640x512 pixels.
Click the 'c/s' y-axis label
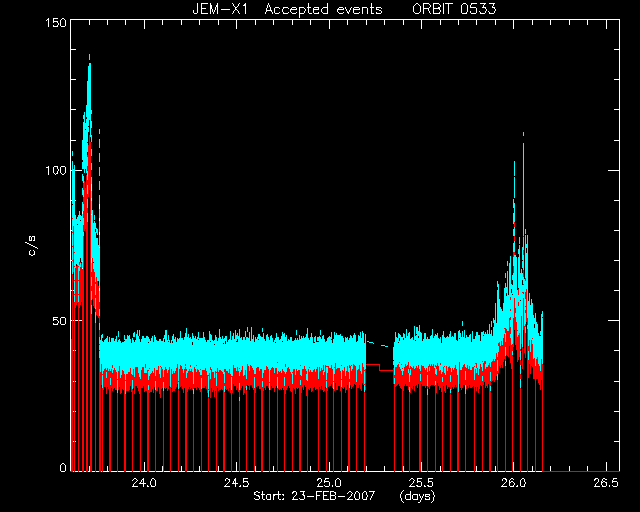(32, 245)
